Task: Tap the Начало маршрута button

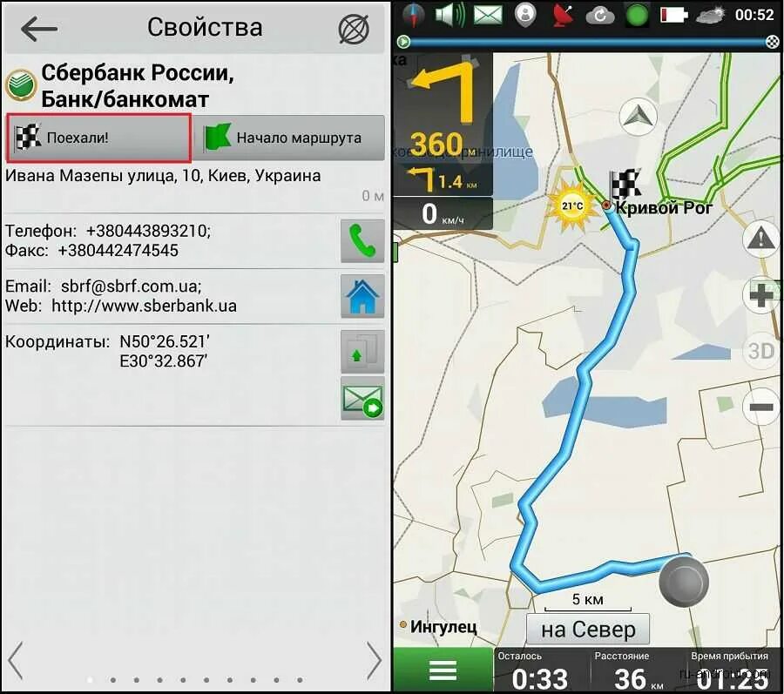Action: point(288,138)
